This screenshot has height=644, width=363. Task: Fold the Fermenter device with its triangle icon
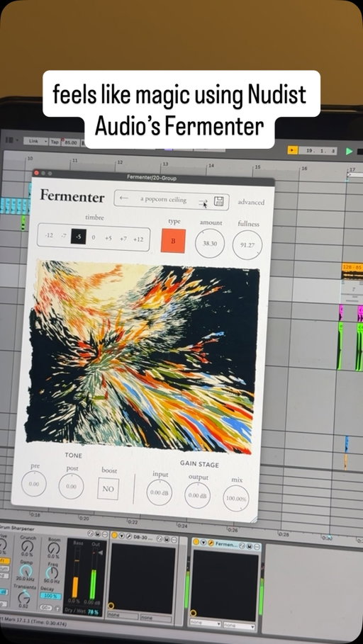tap(203, 542)
